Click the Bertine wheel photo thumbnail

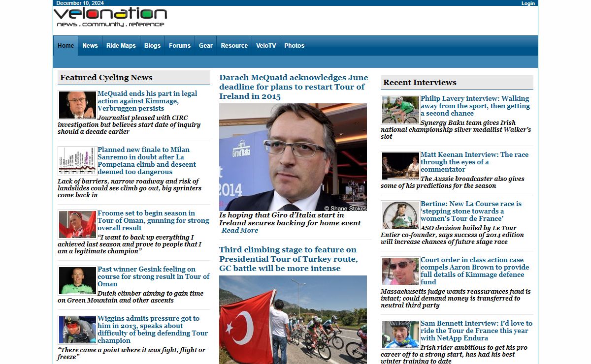click(x=400, y=215)
